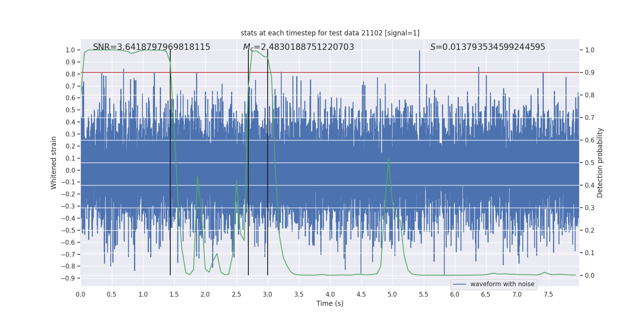The width and height of the screenshot is (644, 322).
Task: Click the 'waveform with noise' legend label
Action: pyautogui.click(x=502, y=284)
